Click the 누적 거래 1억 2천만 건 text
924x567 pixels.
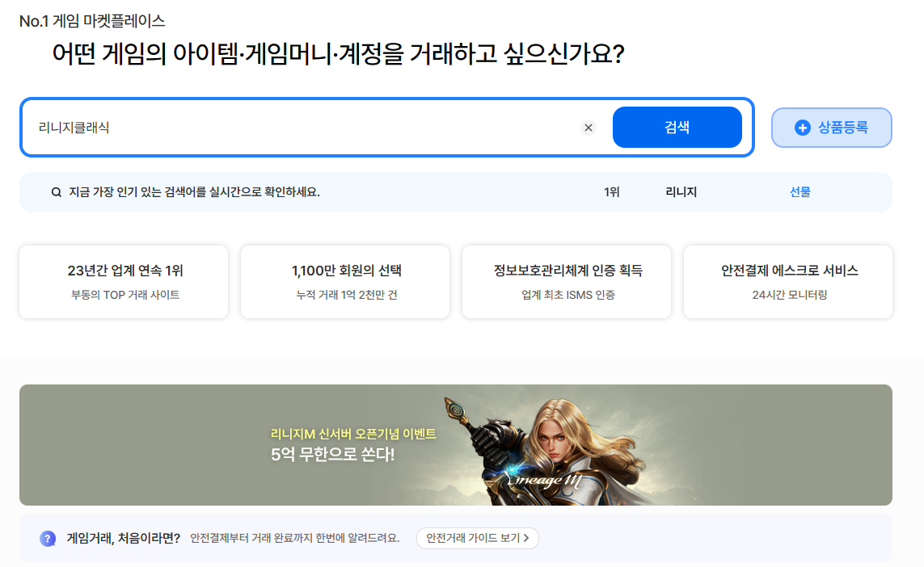[347, 295]
